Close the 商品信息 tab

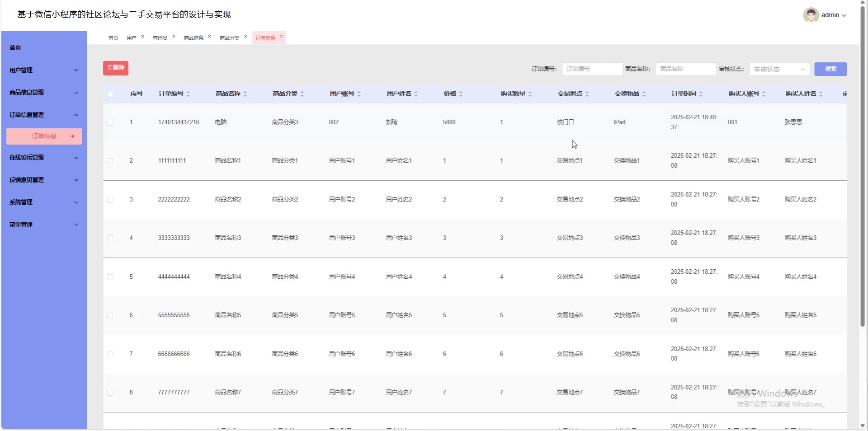209,37
